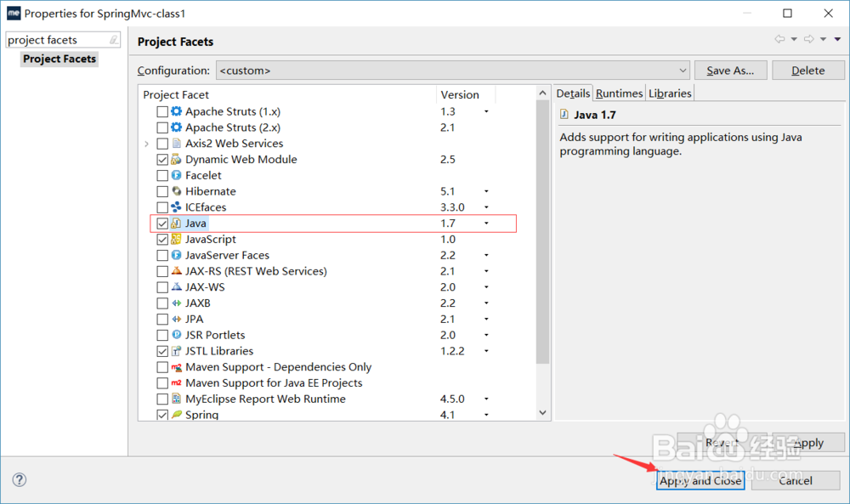850x504 pixels.
Task: Tick the JPA facet checkbox
Action: [162, 320]
